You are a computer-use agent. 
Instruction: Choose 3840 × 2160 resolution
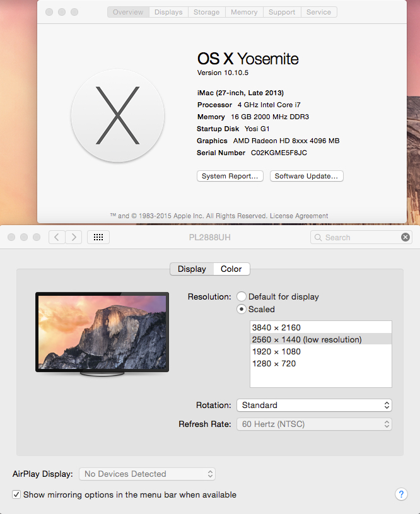point(320,327)
